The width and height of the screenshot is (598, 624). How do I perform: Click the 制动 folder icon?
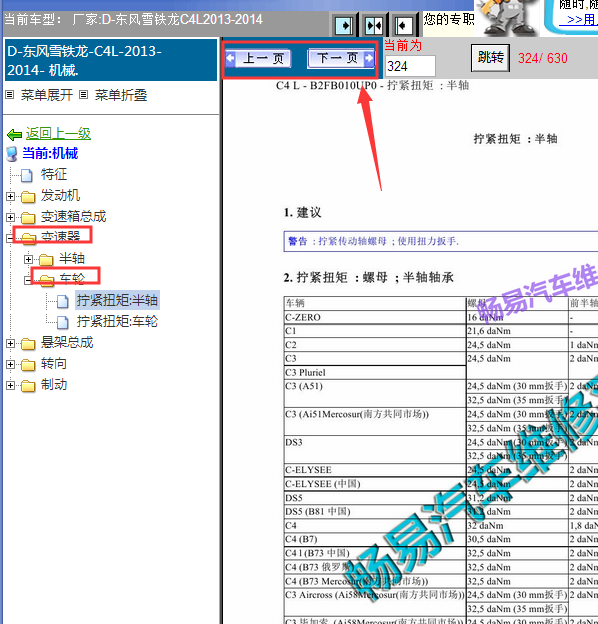pos(28,386)
